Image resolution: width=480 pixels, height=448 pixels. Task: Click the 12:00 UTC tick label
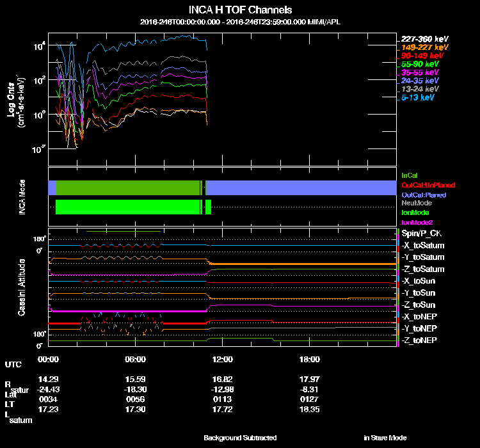pyautogui.click(x=222, y=359)
